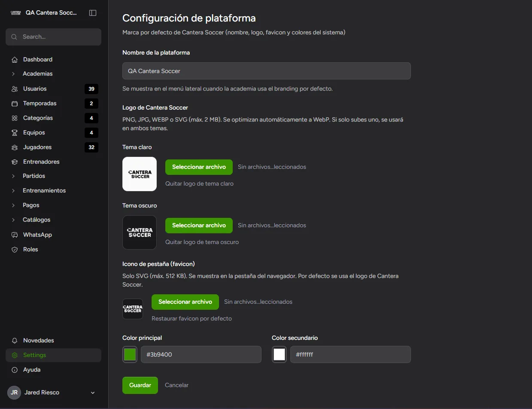Click the Equipos trophy icon
This screenshot has width=532, height=409.
[x=15, y=133]
